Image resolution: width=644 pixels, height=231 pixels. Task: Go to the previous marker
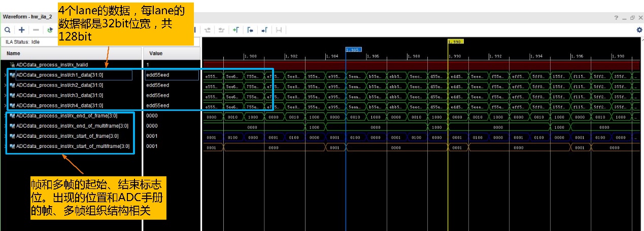(250, 30)
